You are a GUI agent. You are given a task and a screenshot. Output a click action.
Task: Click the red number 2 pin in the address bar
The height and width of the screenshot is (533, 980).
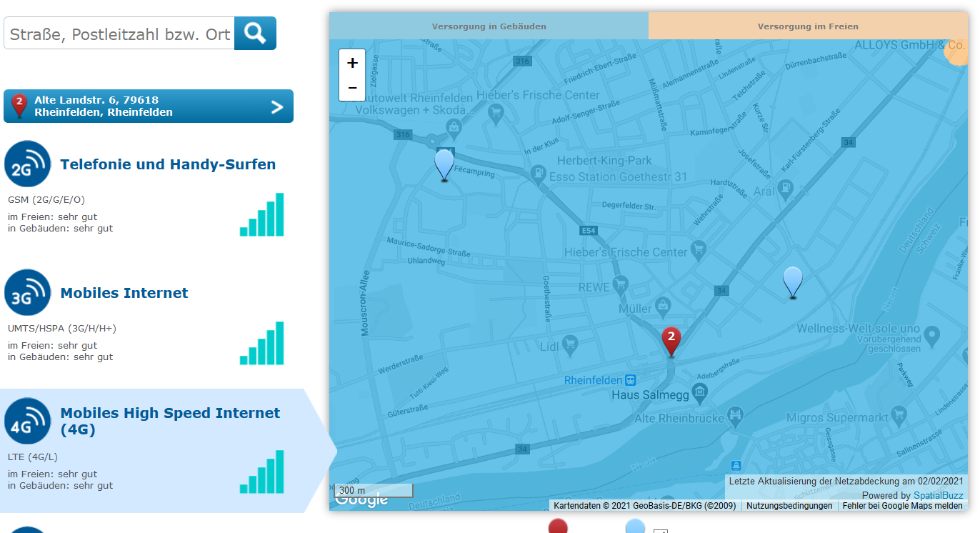[20, 106]
